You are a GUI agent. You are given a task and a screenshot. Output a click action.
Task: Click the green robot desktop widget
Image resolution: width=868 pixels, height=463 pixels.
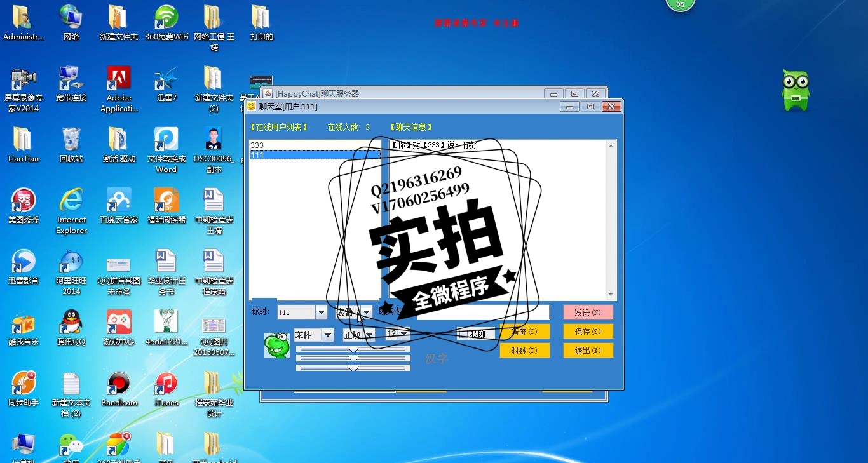coord(796,90)
